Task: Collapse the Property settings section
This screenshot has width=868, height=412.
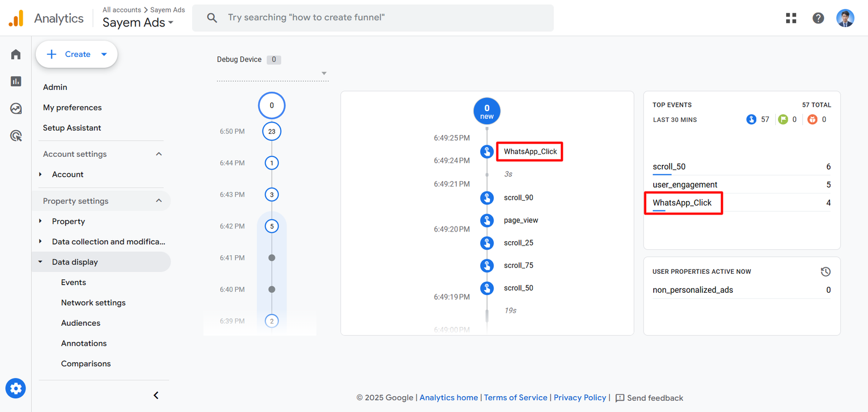Action: 158,201
